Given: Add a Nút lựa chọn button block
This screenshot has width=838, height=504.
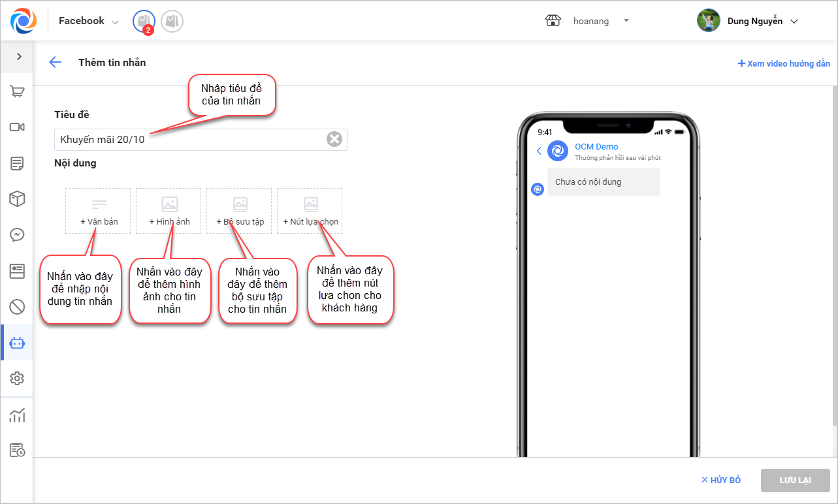Looking at the screenshot, I should [x=310, y=211].
